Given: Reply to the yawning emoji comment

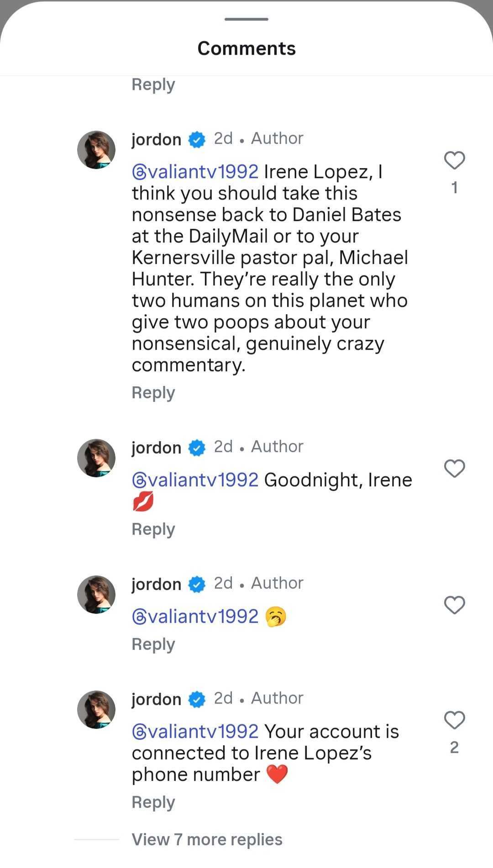Looking at the screenshot, I should click(x=153, y=644).
